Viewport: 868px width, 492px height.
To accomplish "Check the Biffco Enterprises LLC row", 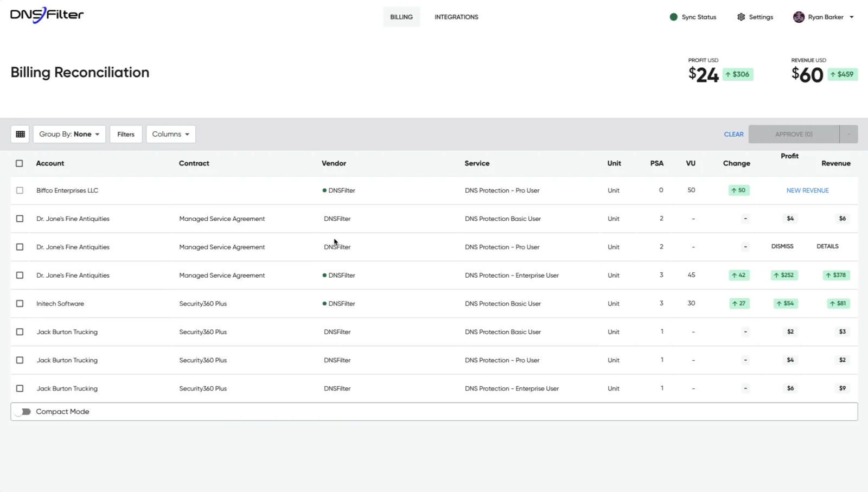I will tap(20, 190).
